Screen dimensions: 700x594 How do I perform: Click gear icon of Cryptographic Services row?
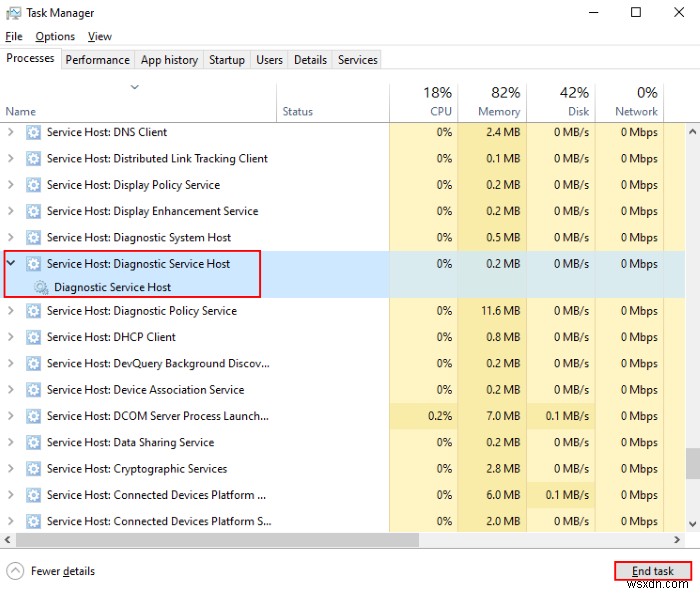33,469
